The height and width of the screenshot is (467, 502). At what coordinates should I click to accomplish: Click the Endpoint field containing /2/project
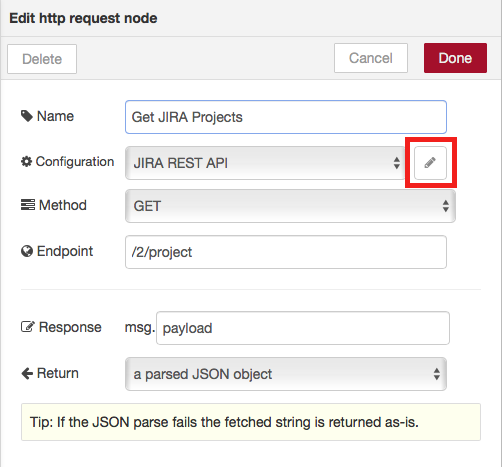click(x=286, y=252)
